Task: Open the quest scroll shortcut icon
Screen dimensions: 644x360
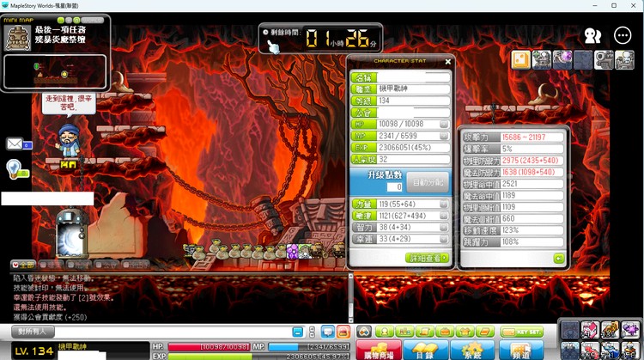Action: 425,332
